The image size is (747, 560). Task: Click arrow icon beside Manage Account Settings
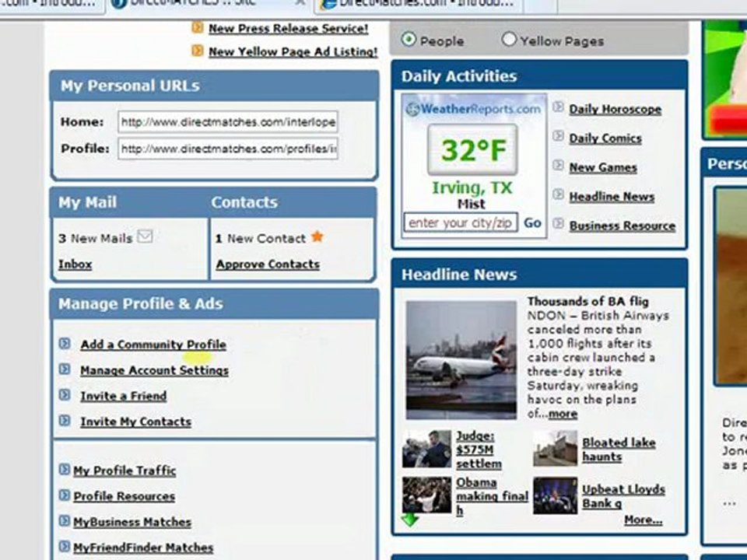pyautogui.click(x=65, y=369)
